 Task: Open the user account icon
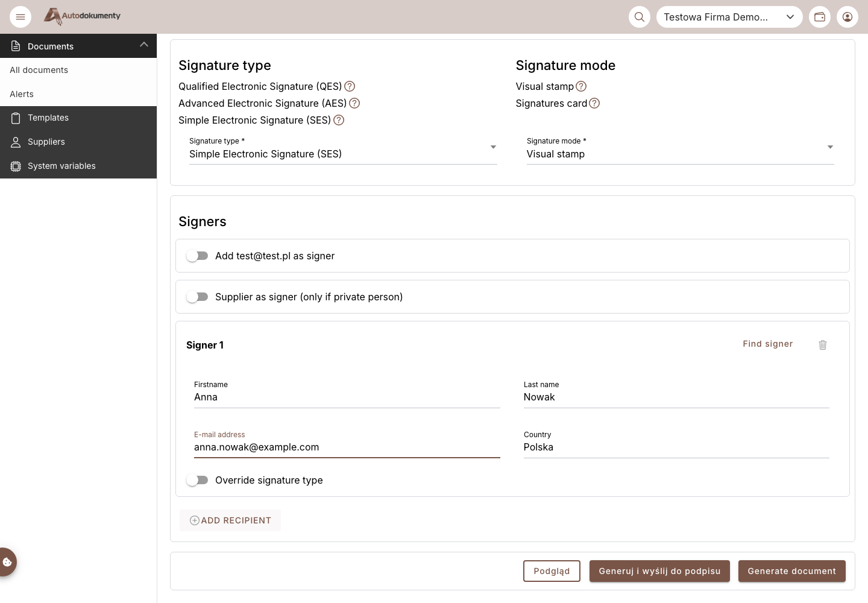coord(848,17)
